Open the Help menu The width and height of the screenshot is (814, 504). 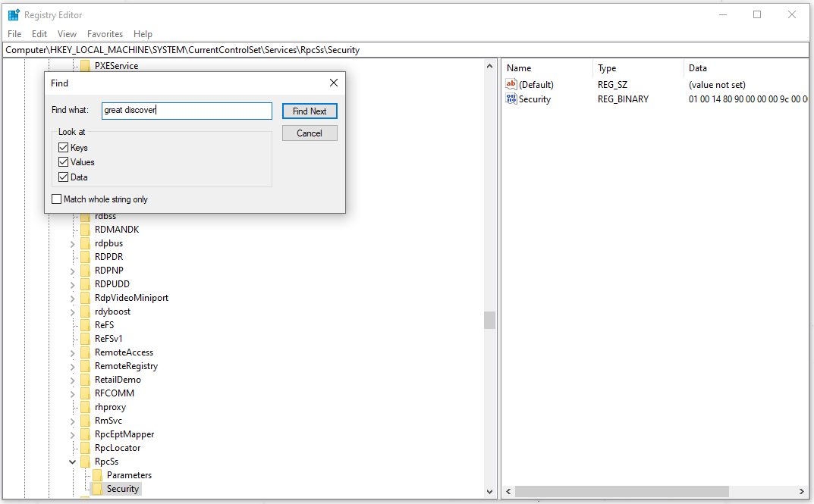(x=143, y=33)
